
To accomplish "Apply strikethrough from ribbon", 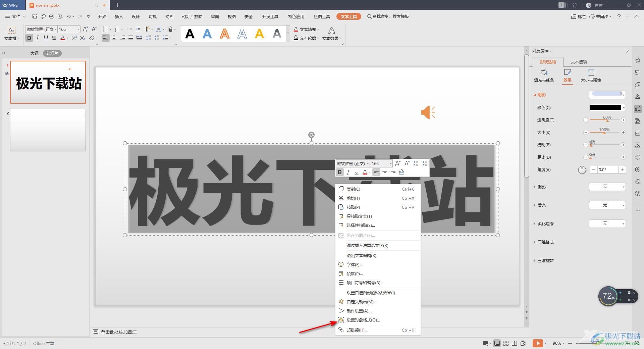I will [x=54, y=38].
